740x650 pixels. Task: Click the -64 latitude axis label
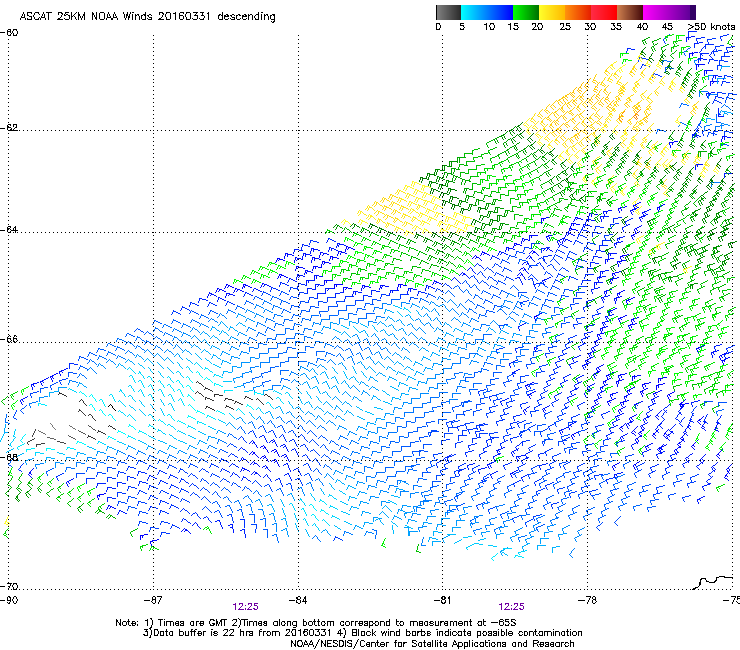point(9,230)
